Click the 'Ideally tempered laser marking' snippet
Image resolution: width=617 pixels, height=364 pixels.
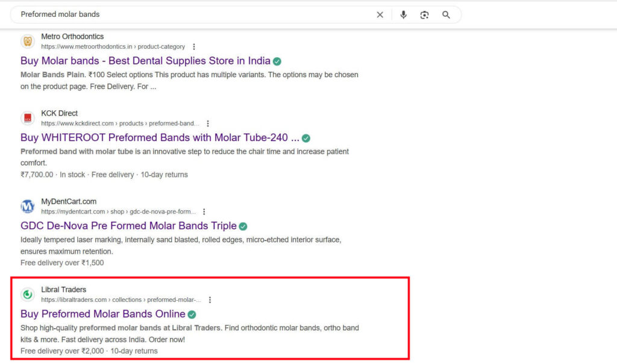coord(181,245)
